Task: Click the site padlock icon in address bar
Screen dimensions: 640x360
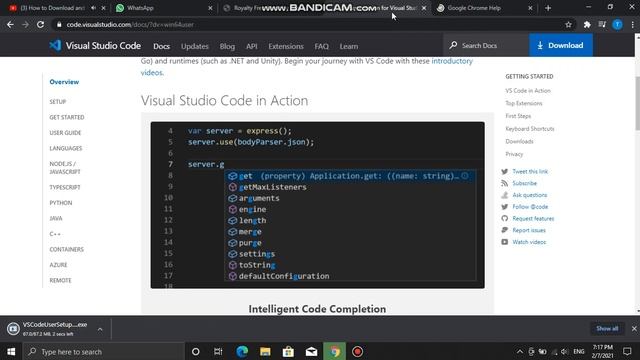Action: (x=59, y=24)
